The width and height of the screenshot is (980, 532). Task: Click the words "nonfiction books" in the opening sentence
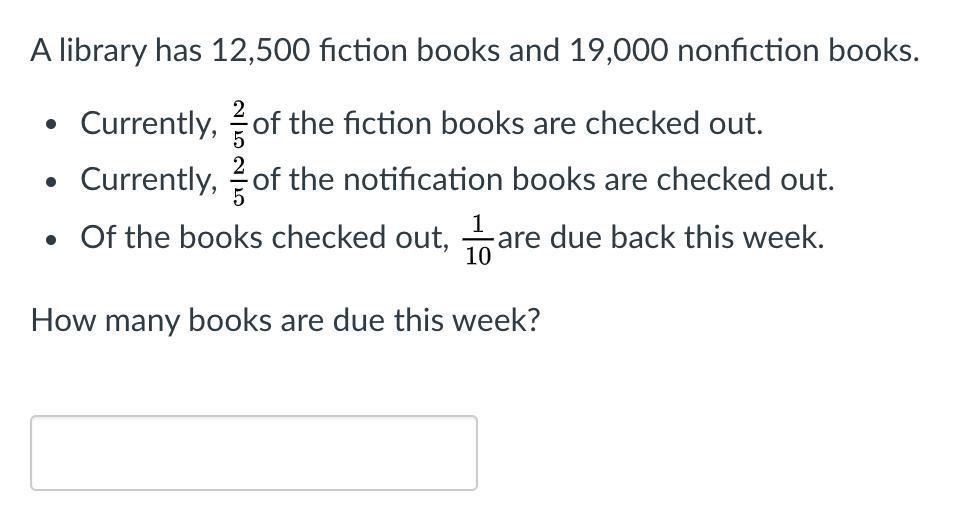798,51
